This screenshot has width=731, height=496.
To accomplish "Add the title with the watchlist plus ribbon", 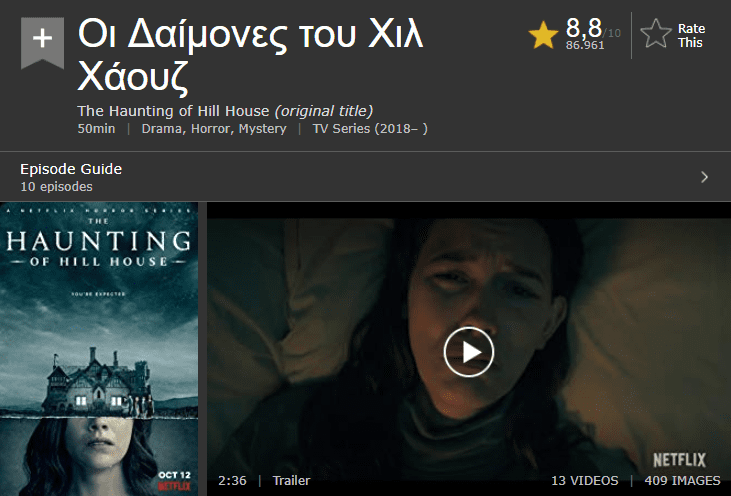I will click(42, 43).
